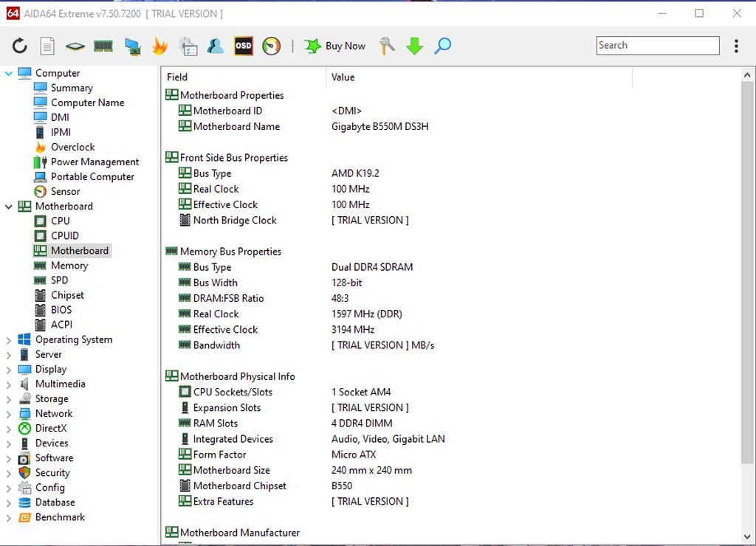This screenshot has height=546, width=756.
Task: Click the green download update arrow
Action: (414, 46)
